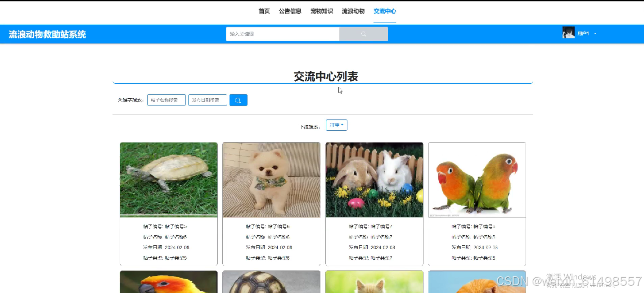The image size is (644, 293).
Task: Click the text 帖子类型6
Action: pyautogui.click(x=279, y=258)
